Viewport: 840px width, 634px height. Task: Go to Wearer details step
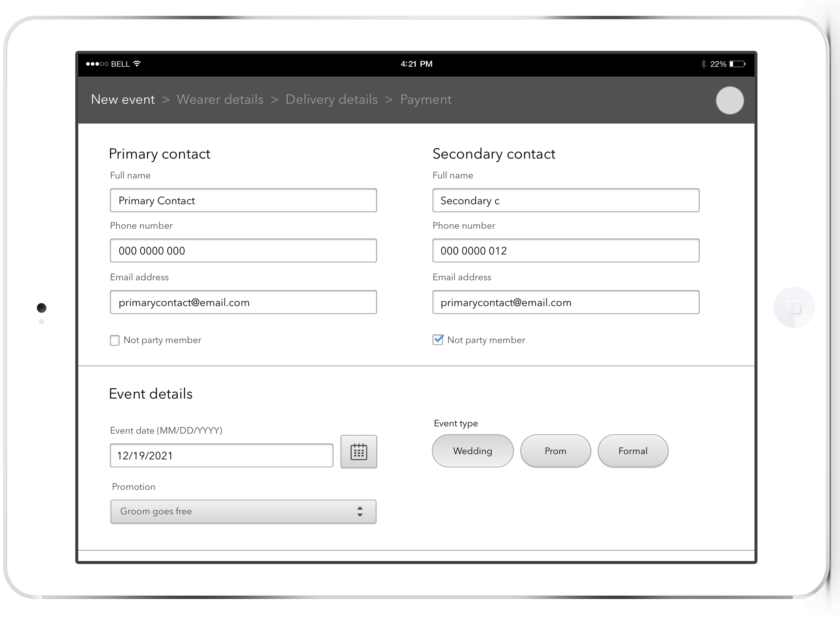(220, 99)
